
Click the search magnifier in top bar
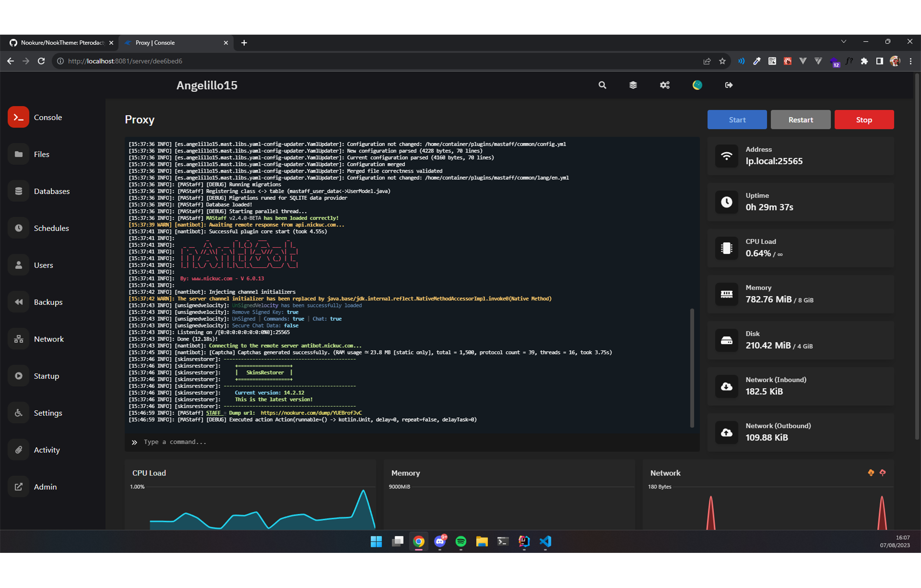click(x=602, y=85)
